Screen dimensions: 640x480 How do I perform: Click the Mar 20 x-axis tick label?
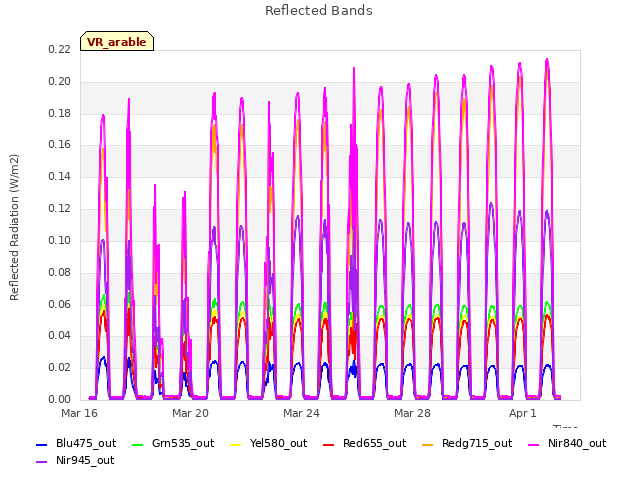coord(190,413)
